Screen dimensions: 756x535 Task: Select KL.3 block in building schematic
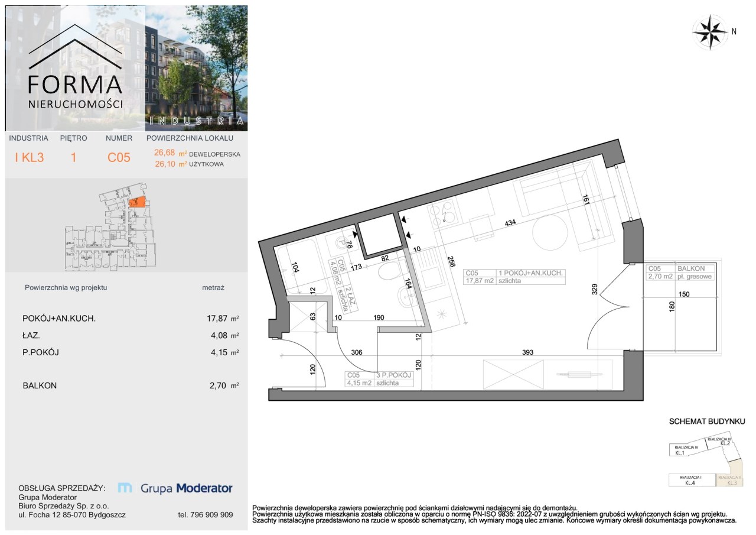pyautogui.click(x=731, y=480)
